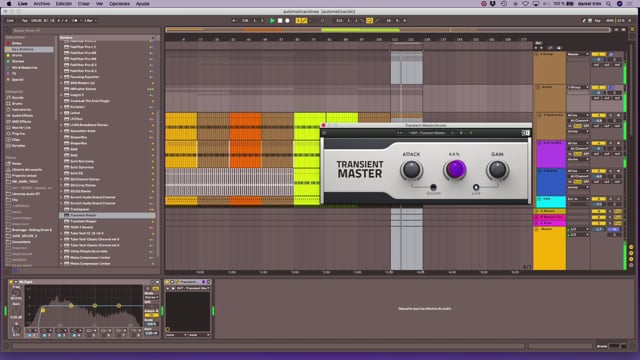Toggle Limit switch in Transient Master
The image size is (640, 360).
(476, 187)
